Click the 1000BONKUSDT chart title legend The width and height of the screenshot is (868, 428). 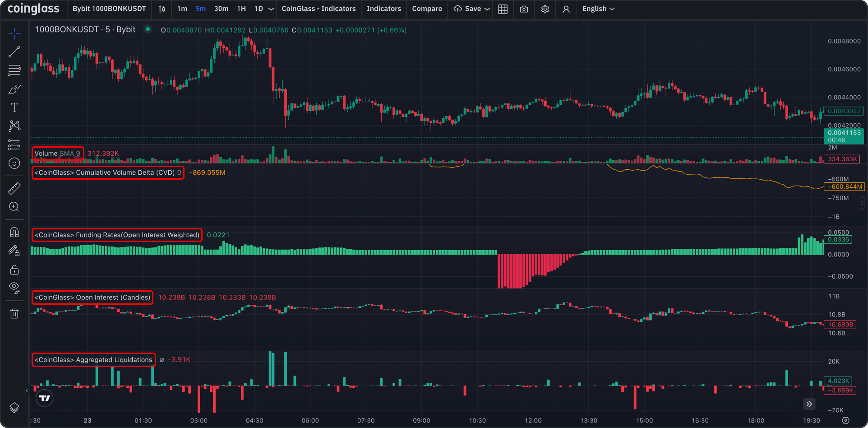(85, 29)
